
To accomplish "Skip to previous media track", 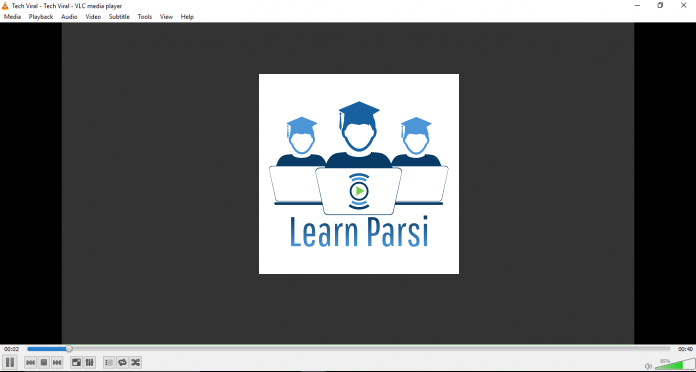I will tap(30, 363).
